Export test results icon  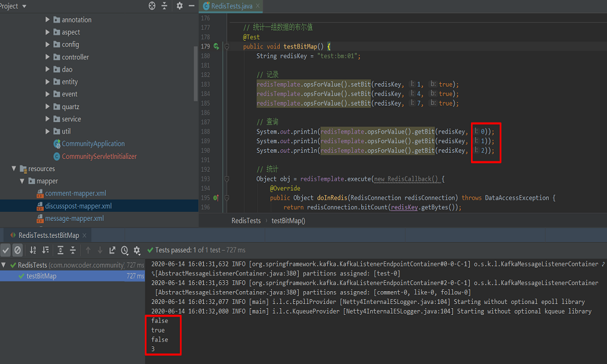112,251
